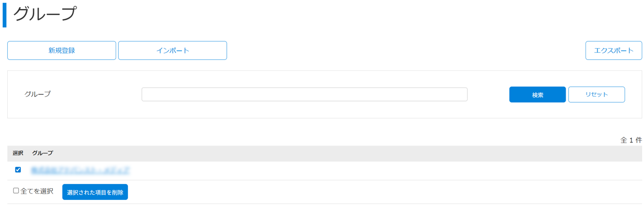
Task: Click the 全てを選択 label text
Action: 37,191
